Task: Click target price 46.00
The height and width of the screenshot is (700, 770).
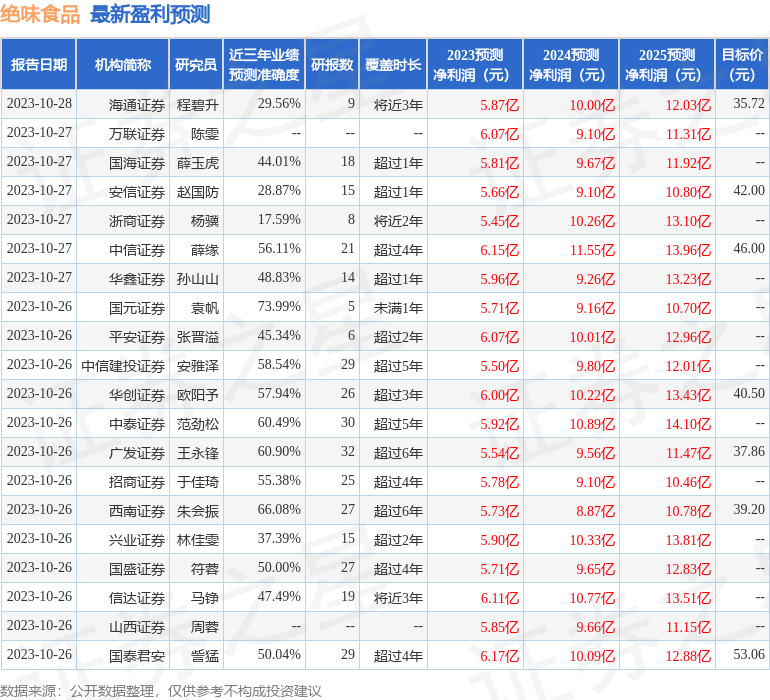Action: 749,248
